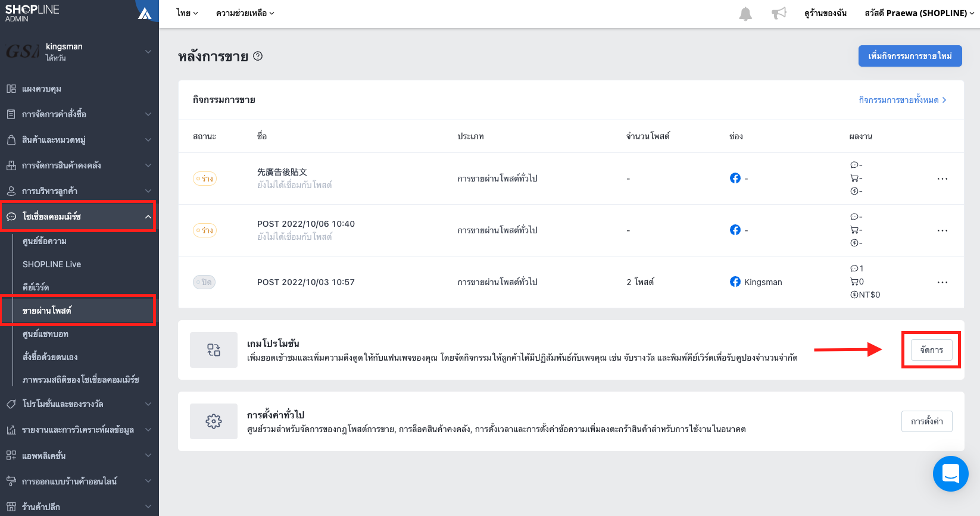This screenshot has width=980, height=516.
Task: Expand the โปรโมชั่นและของรางวัล menu
Action: (x=148, y=404)
